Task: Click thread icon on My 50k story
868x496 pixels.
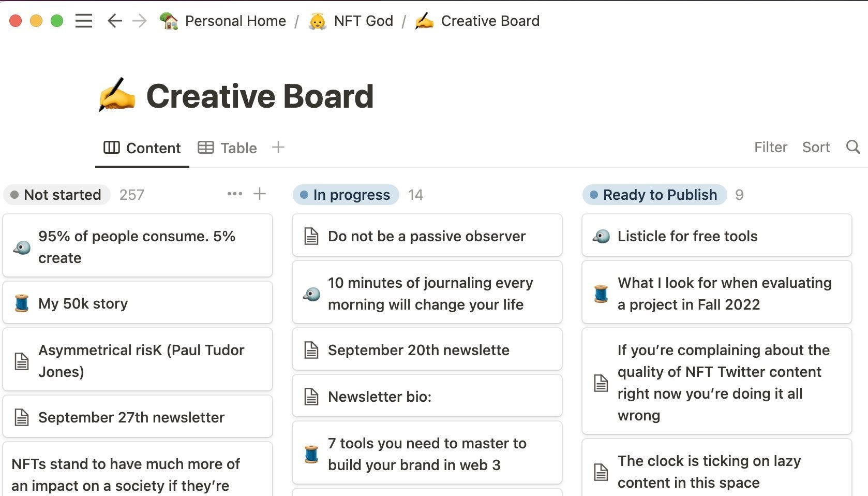Action: pyautogui.click(x=22, y=303)
